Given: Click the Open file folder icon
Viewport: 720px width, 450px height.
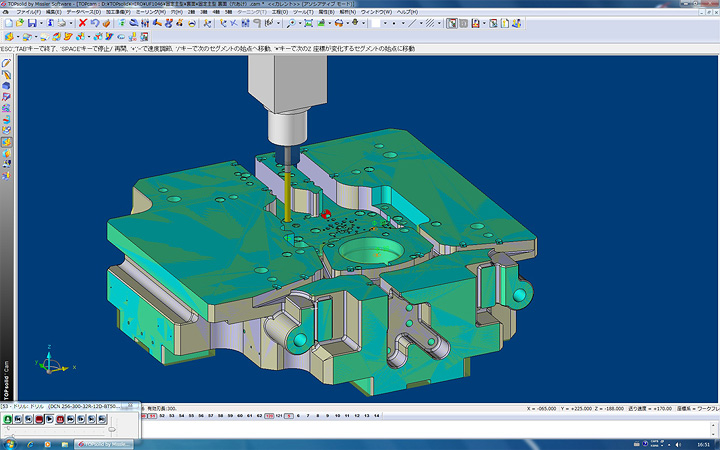Looking at the screenshot, I should tap(20, 23).
